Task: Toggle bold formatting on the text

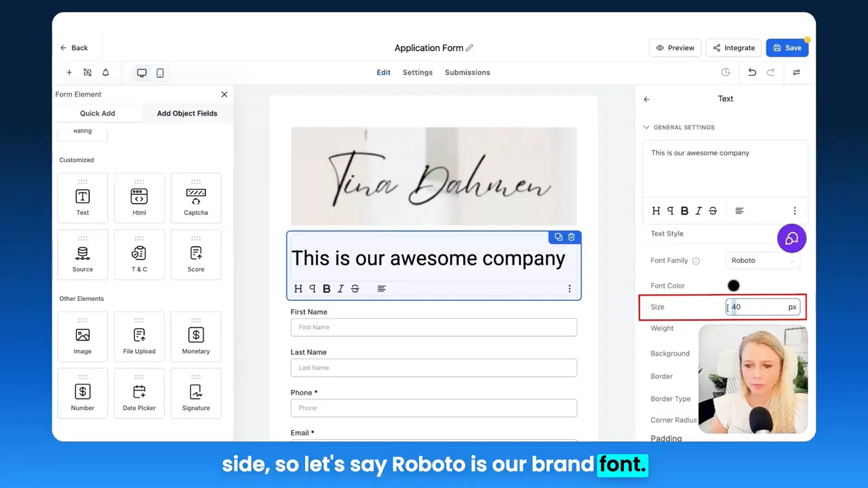Action: [x=326, y=288]
